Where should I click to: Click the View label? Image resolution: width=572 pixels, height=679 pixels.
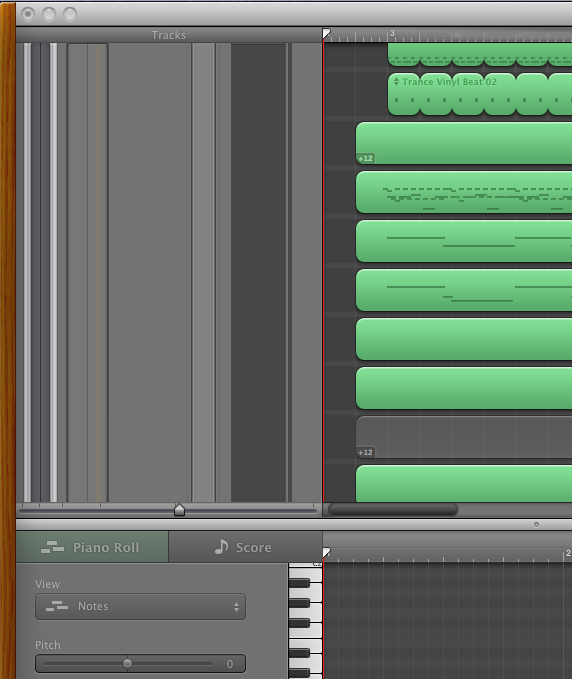(48, 584)
